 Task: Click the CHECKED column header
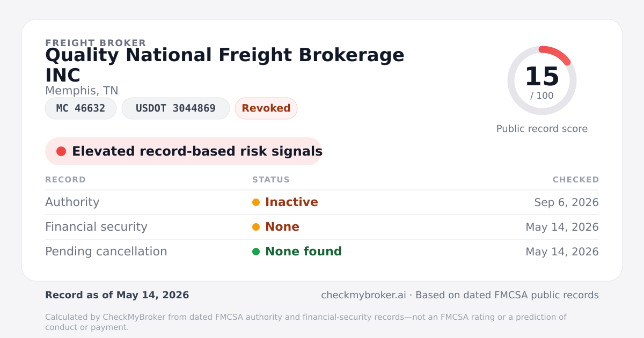(x=576, y=180)
